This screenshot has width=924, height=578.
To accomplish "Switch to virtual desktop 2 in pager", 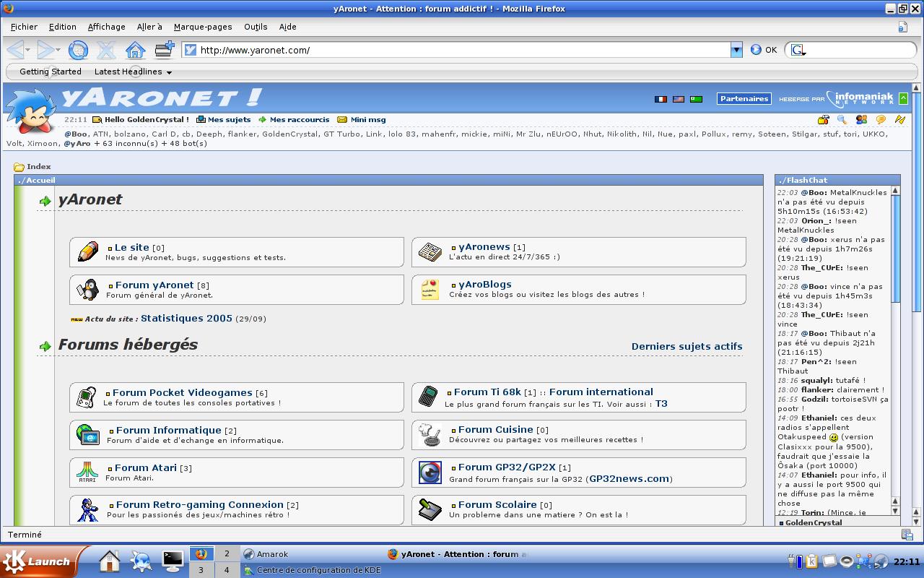I will (x=227, y=553).
